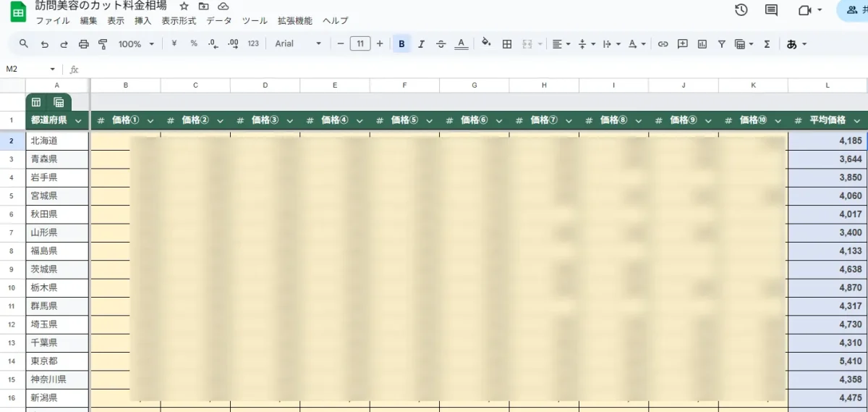Open the 表示形式 menu
This screenshot has width=868, height=412.
click(x=179, y=20)
